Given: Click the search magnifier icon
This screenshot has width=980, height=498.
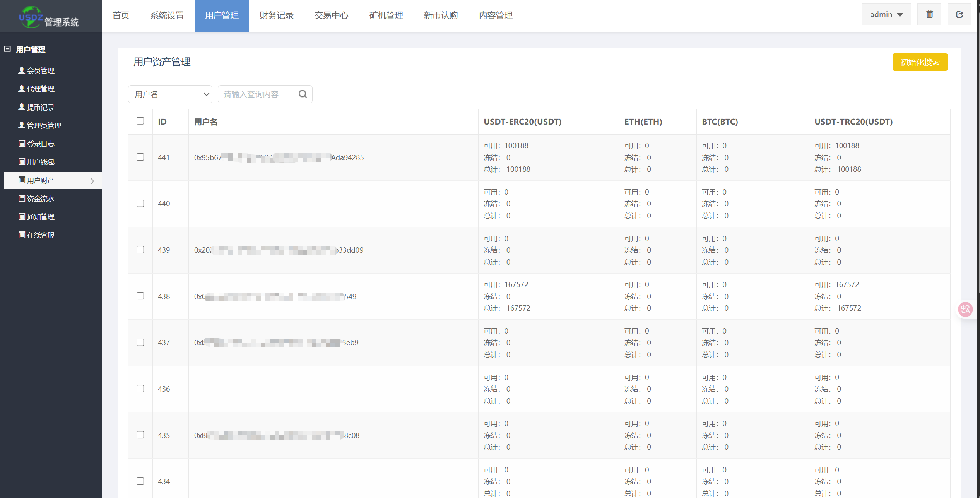Looking at the screenshot, I should (303, 94).
